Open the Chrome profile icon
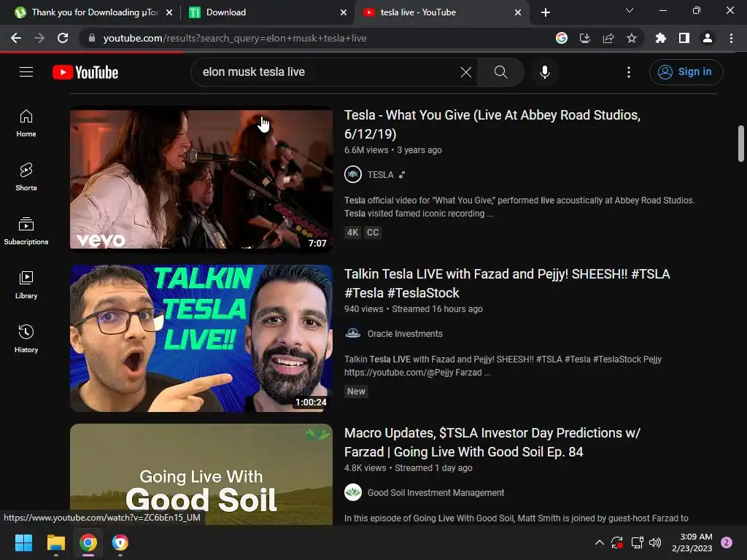 click(708, 38)
